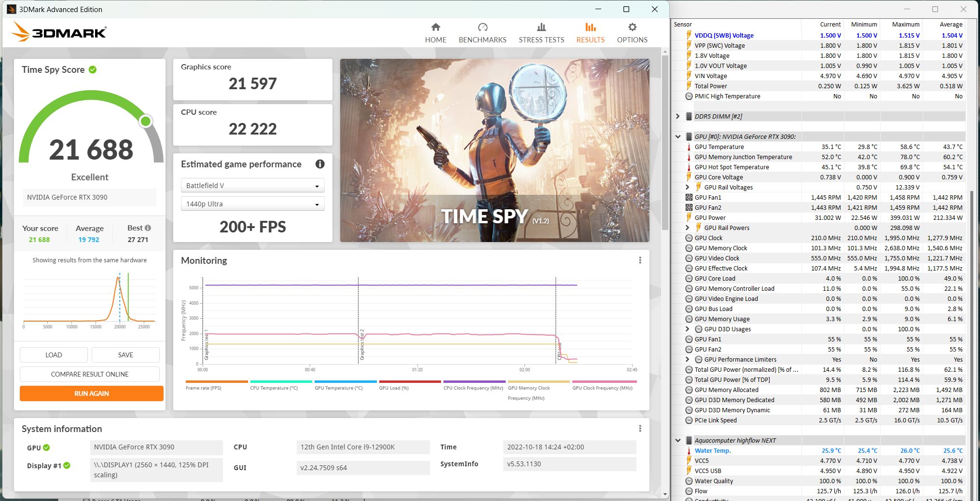Open the OPTIONS tab

point(632,33)
